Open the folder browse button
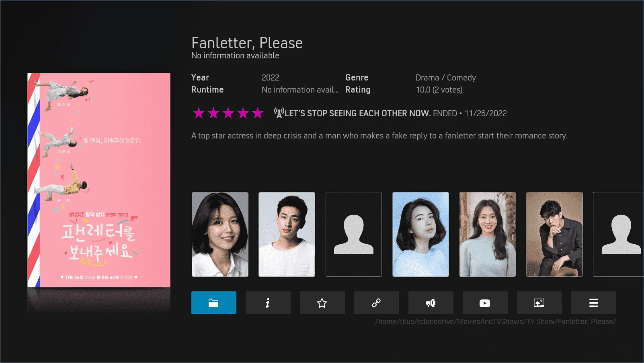Viewport: 644px width, 363px height. (214, 303)
